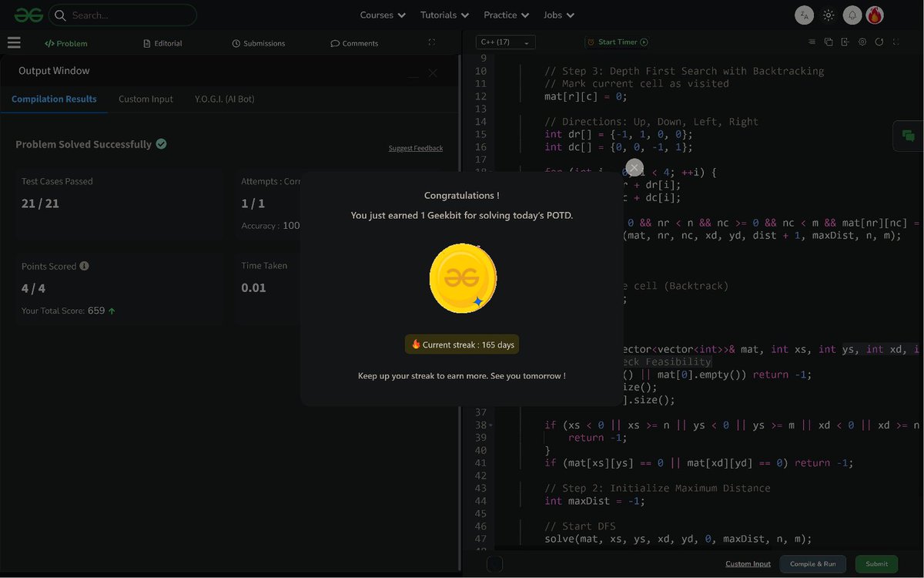Click the search magnifier icon
This screenshot has width=924, height=578.
pos(60,15)
